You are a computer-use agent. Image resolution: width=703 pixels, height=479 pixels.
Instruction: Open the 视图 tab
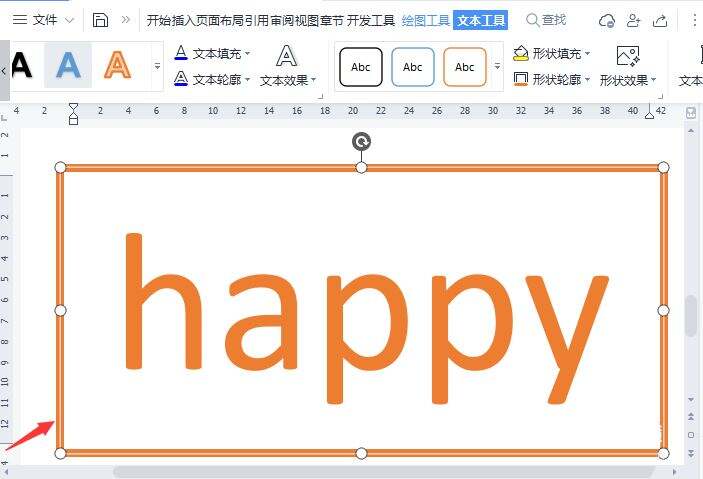pyautogui.click(x=306, y=21)
